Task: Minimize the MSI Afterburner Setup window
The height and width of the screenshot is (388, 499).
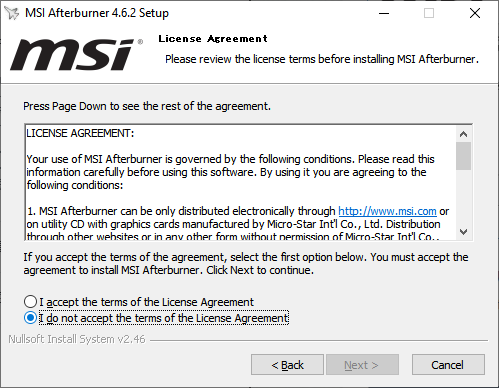Action: pos(384,13)
